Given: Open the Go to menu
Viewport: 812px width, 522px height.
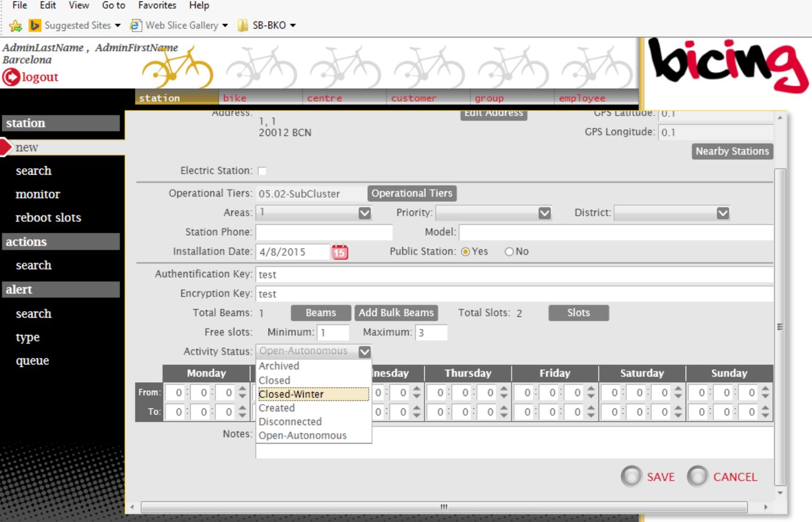Looking at the screenshot, I should [x=113, y=6].
